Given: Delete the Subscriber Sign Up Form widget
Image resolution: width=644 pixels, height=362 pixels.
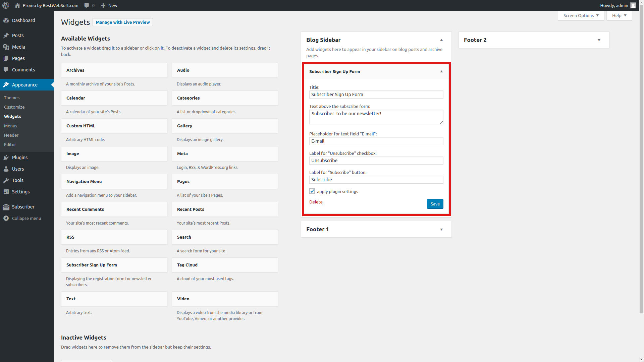Looking at the screenshot, I should (316, 202).
